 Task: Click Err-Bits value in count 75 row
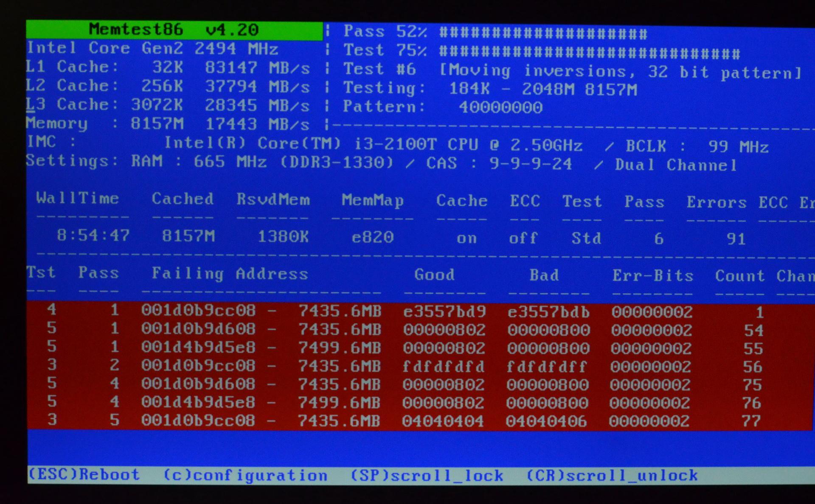[650, 385]
